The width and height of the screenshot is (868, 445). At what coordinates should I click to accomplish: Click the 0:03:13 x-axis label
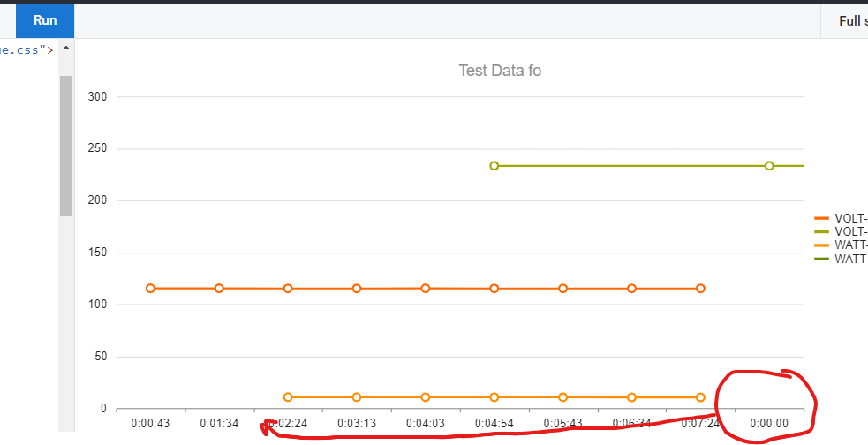pos(357,424)
